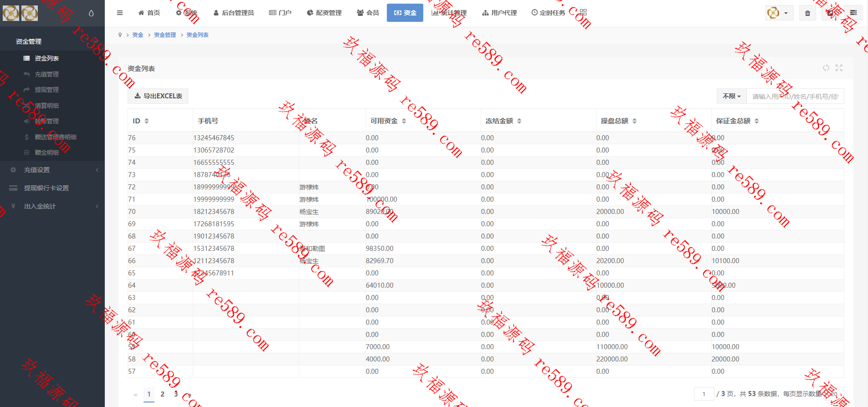Click the location marker breadcrumb icon
868x407 pixels.
120,35
